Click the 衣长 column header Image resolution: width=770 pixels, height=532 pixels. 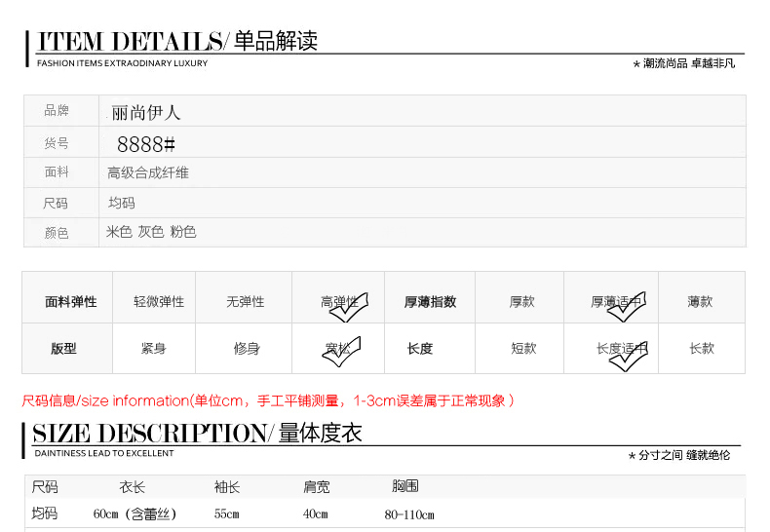[133, 487]
